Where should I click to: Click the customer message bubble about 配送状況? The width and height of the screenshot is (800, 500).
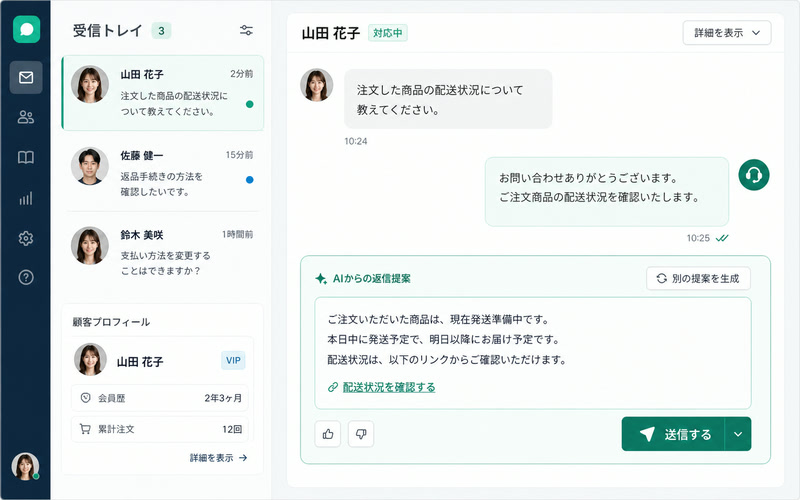448,99
